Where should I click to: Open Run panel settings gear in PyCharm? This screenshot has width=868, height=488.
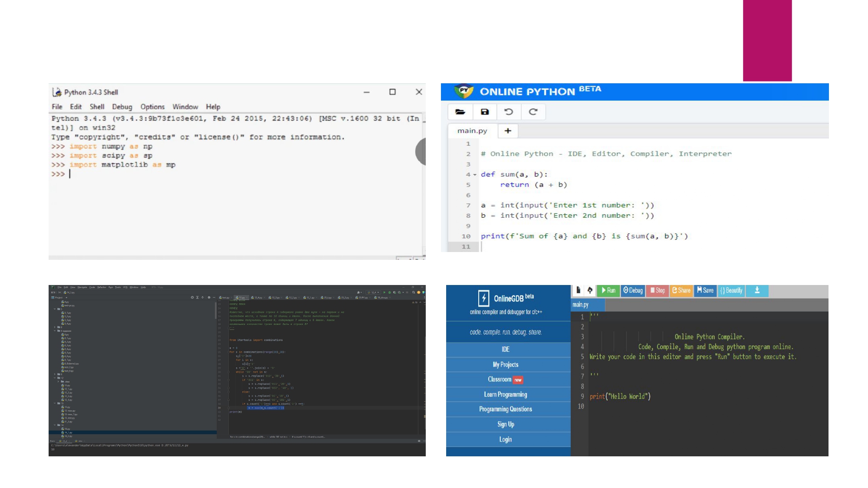pyautogui.click(x=419, y=441)
